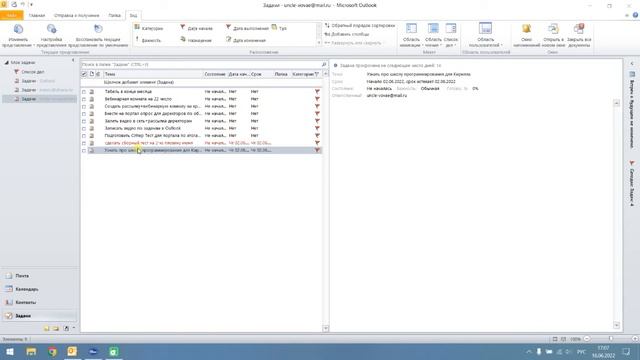Click Задачи module button below Контакты

pyautogui.click(x=39, y=316)
